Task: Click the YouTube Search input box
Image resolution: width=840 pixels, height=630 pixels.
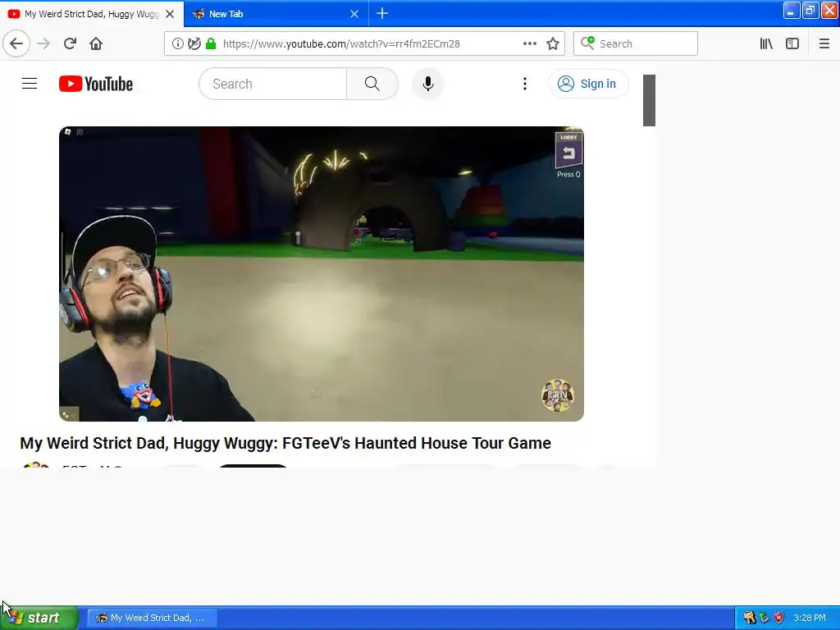Action: [272, 84]
